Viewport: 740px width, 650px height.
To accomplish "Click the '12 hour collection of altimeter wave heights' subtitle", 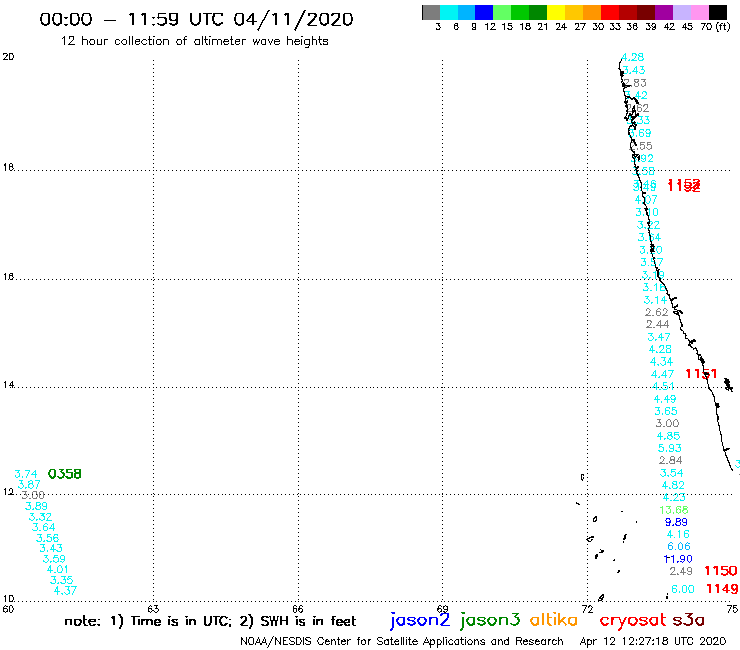I will (194, 41).
